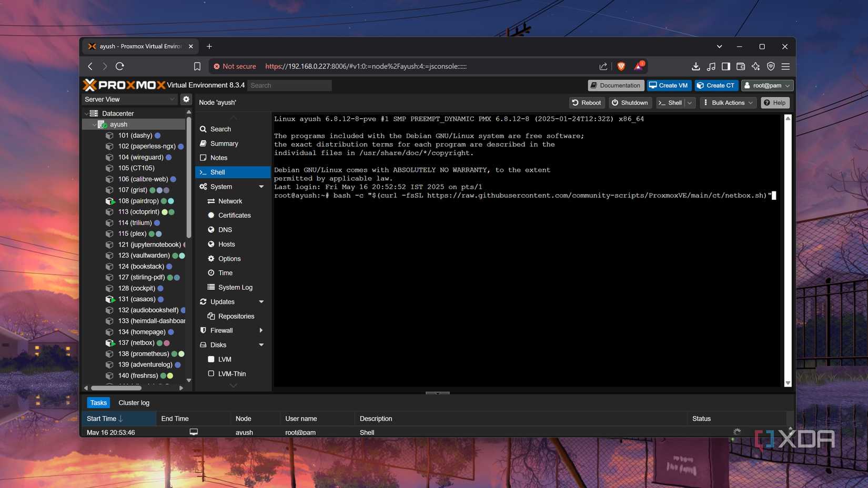Open the root@pam user menu
The height and width of the screenshot is (488, 868).
coord(767,85)
